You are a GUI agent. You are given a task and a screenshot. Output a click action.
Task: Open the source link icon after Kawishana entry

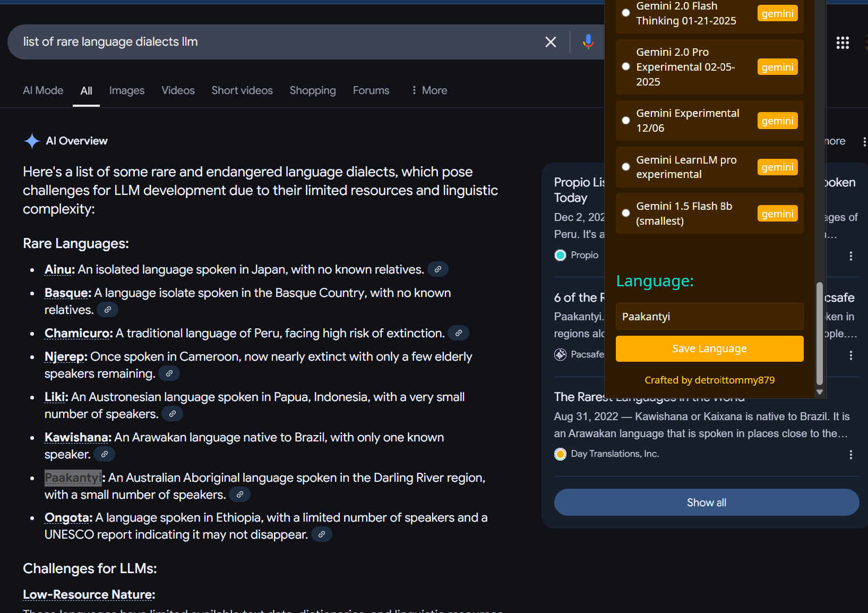pyautogui.click(x=105, y=454)
